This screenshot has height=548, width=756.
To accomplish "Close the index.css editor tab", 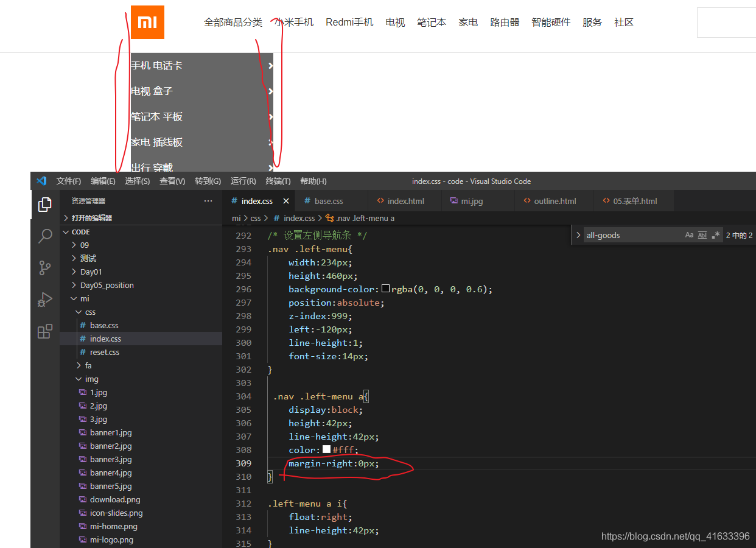I will pos(286,201).
